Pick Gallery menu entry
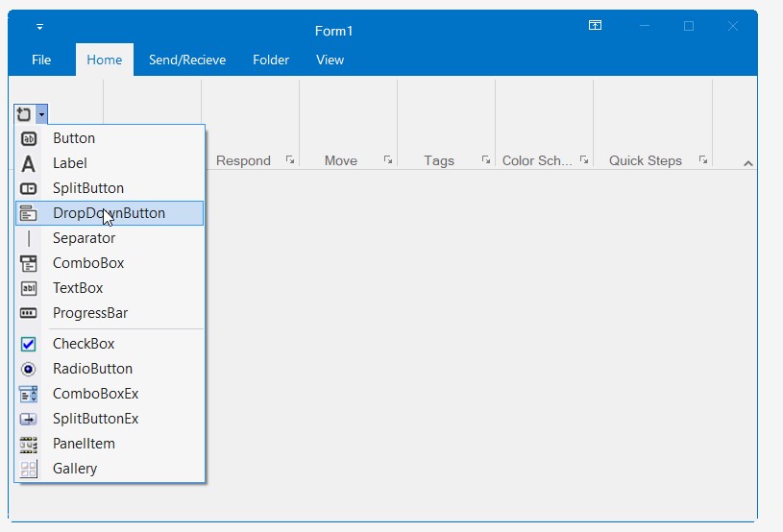Viewport: 783px width, 532px height. tap(110, 469)
